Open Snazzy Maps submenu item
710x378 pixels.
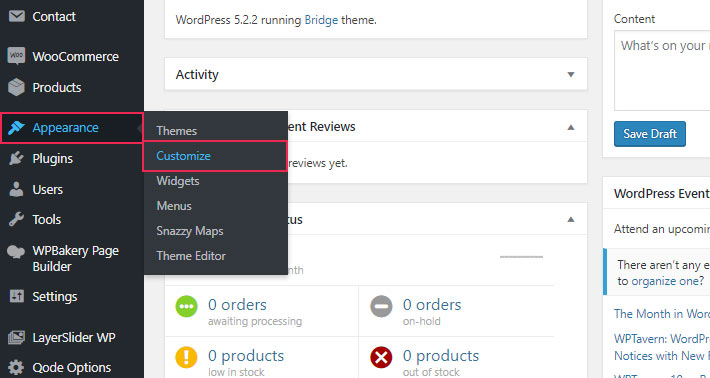click(x=190, y=231)
